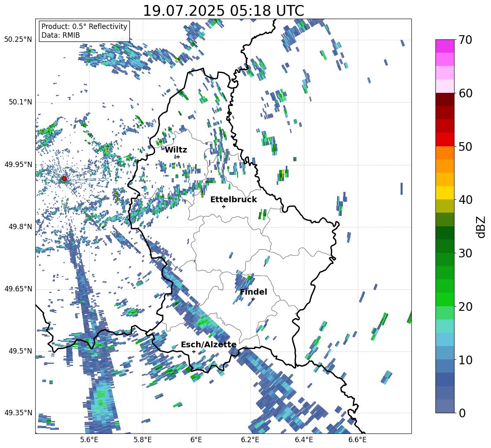
Task: Click the 5.6°E longitude label
Action: [x=89, y=440]
